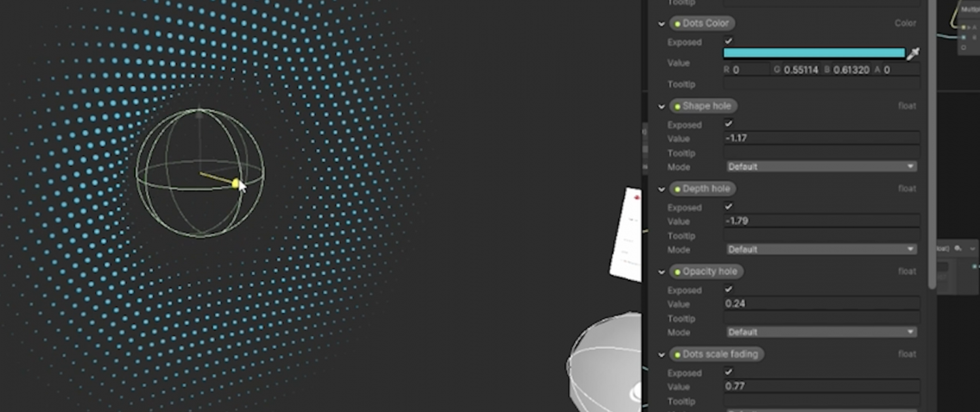The height and width of the screenshot is (412, 980).
Task: Open the Mode dropdown for Depth hole
Action: 821,249
